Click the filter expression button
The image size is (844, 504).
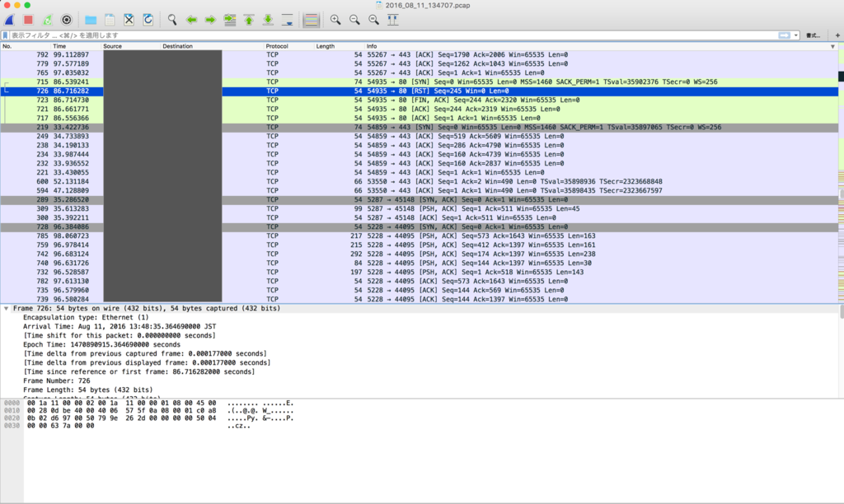pyautogui.click(x=814, y=35)
